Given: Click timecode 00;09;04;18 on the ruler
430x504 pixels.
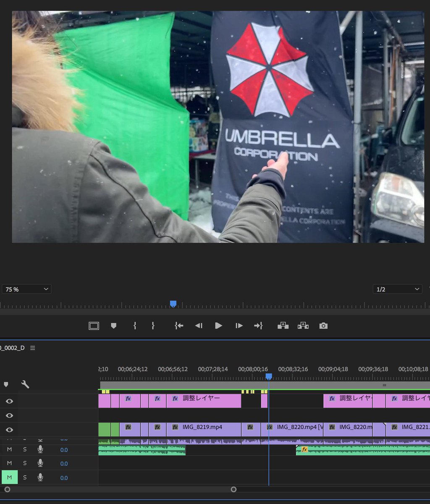Looking at the screenshot, I should click(x=333, y=369).
